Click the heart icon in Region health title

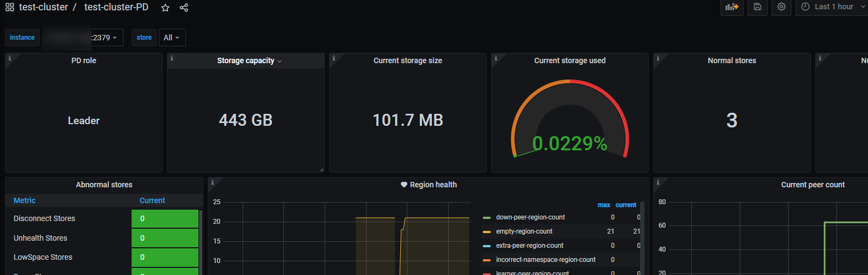404,185
